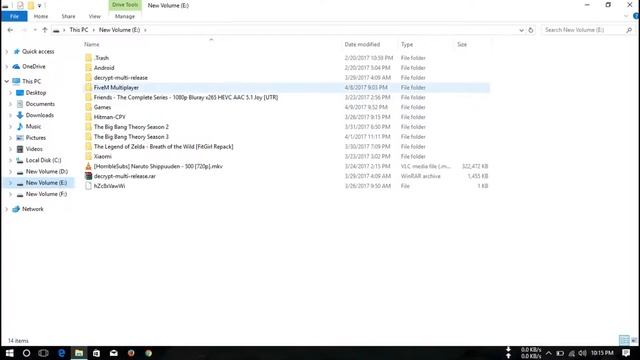Open the Help question mark icon
640x360 pixels.
(636, 16)
